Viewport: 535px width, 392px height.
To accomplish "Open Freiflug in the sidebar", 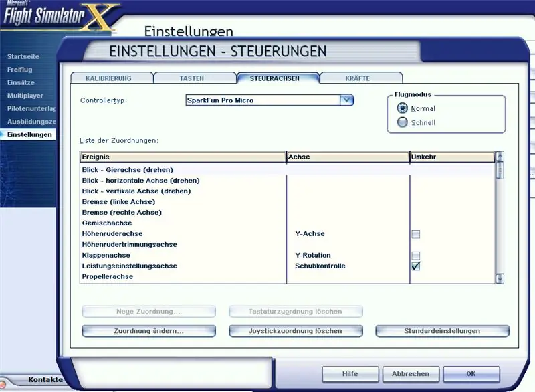I will (20, 70).
